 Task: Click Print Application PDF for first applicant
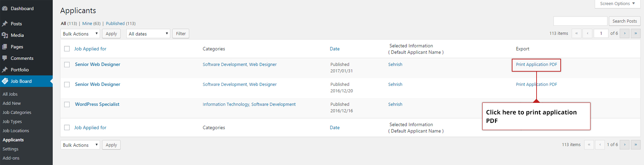coord(536,65)
